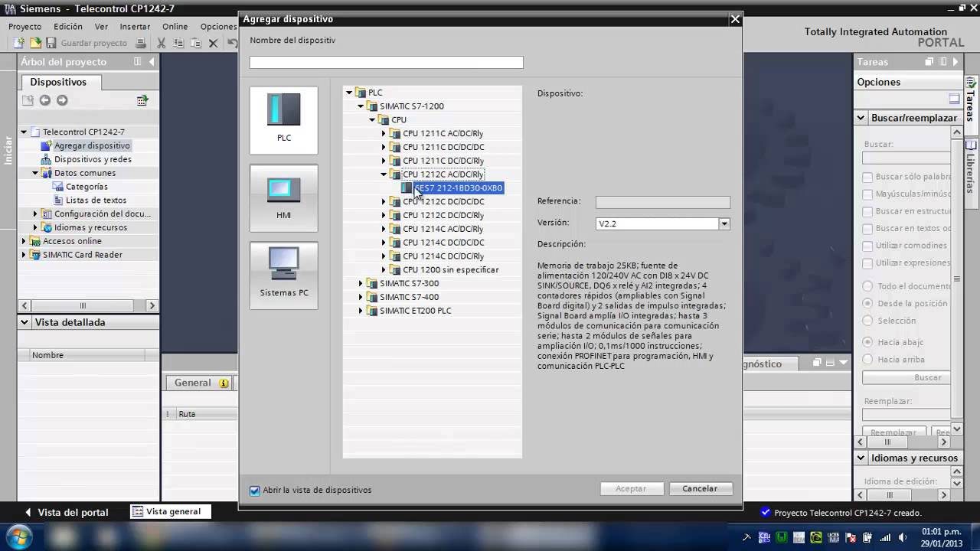Expand CPU 1214C DC/DC/DC node
The height and width of the screenshot is (551, 980).
384,243
